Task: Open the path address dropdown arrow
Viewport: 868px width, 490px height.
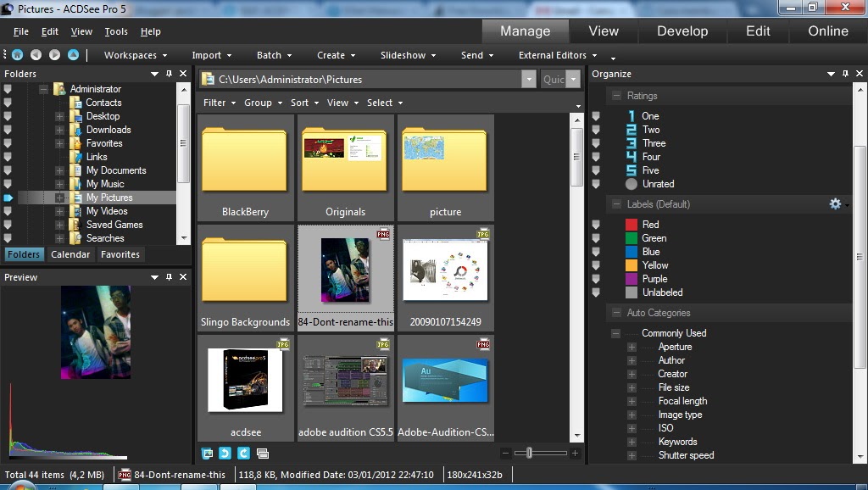Action: coord(529,79)
